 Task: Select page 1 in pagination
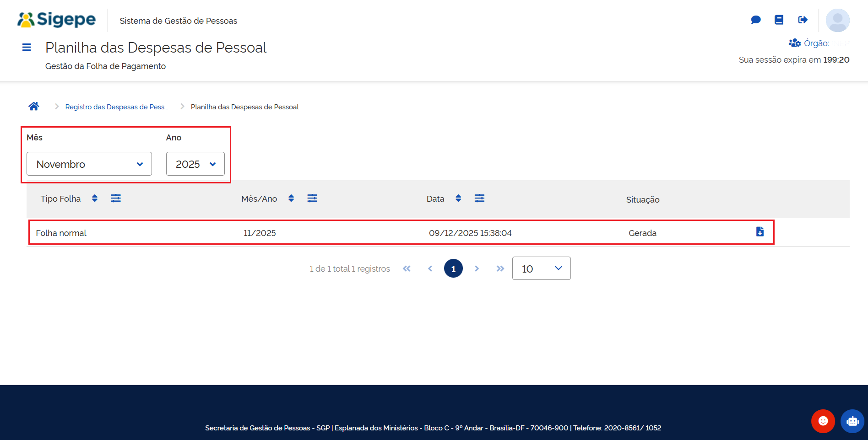coord(453,268)
